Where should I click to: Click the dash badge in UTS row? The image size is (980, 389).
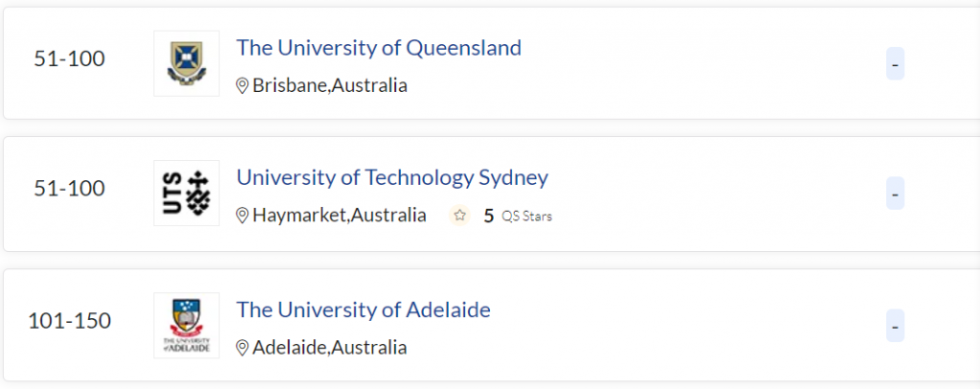pos(895,194)
